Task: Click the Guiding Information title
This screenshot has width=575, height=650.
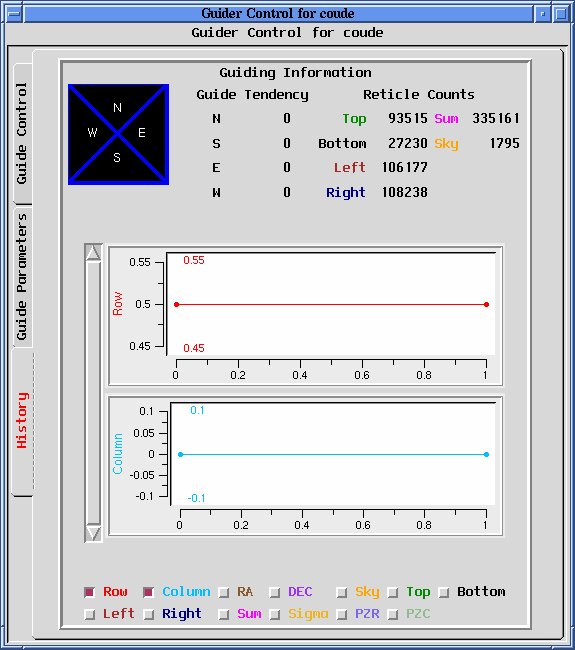Action: [295, 73]
